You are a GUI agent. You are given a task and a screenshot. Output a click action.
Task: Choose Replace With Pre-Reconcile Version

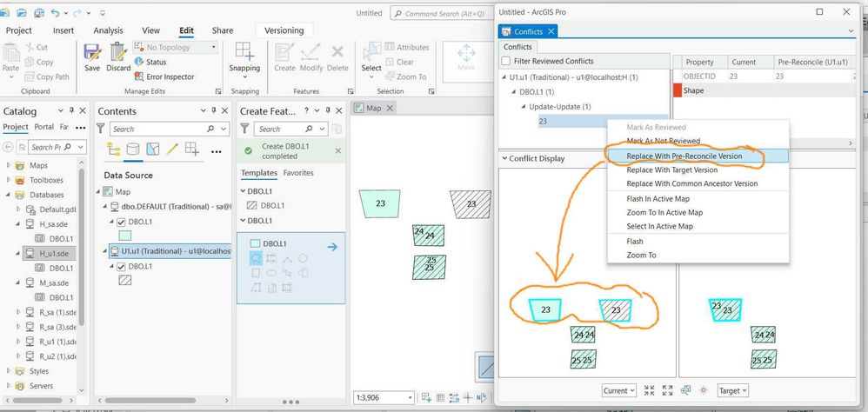(684, 156)
